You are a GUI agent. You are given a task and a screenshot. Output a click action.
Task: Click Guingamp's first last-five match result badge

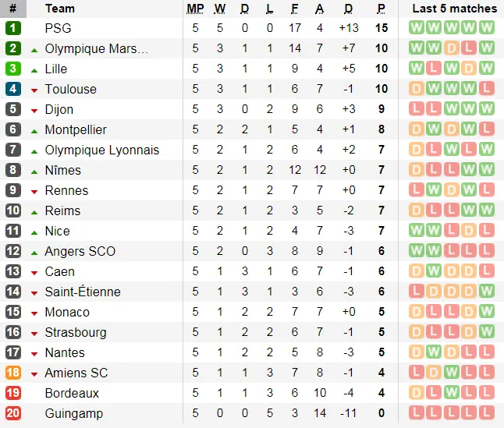pos(417,413)
